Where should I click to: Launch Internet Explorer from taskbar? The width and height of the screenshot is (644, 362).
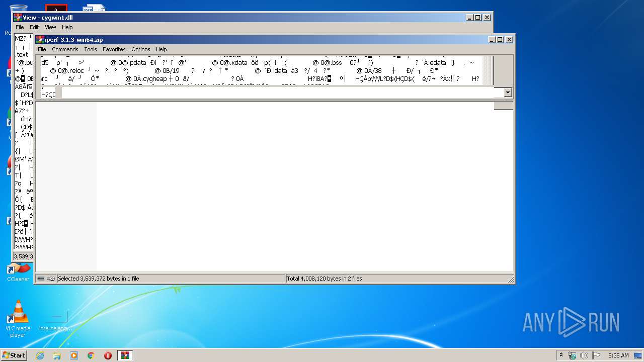(40, 355)
